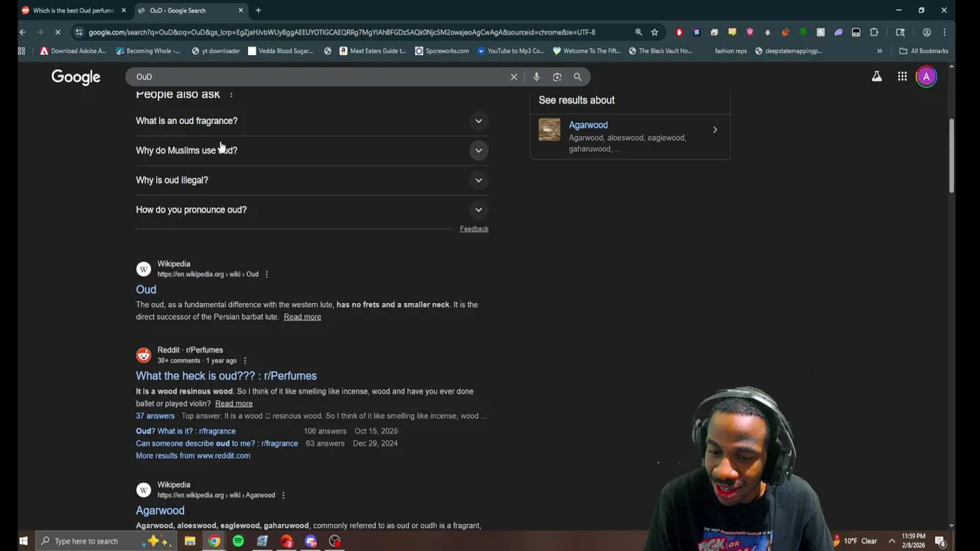This screenshot has height=551, width=980.
Task: Open options for Wikipedia Oud result
Action: coord(266,274)
